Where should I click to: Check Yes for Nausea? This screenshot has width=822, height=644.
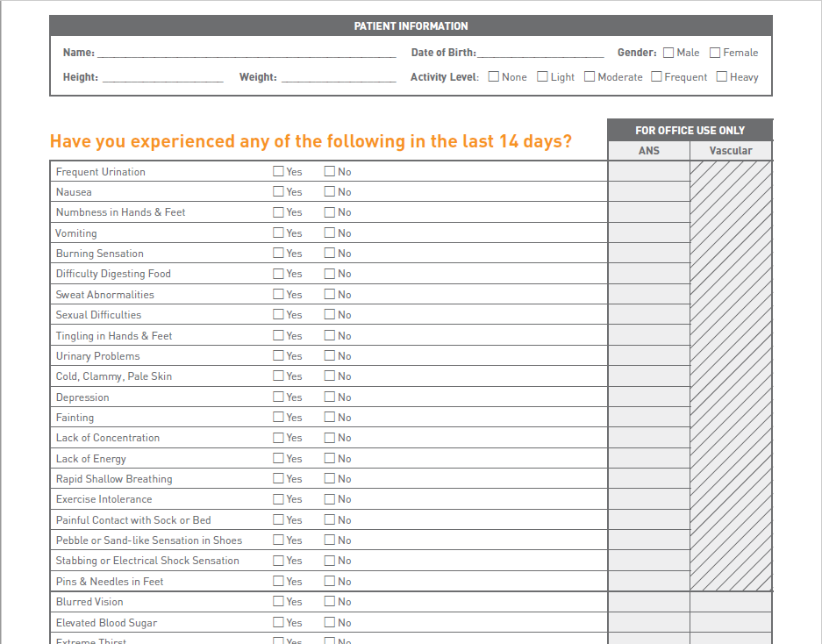point(278,191)
